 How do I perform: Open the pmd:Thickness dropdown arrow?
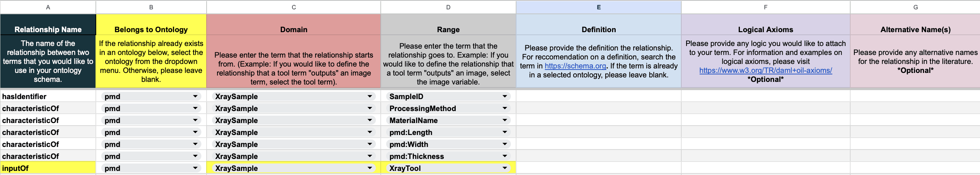(x=505, y=156)
